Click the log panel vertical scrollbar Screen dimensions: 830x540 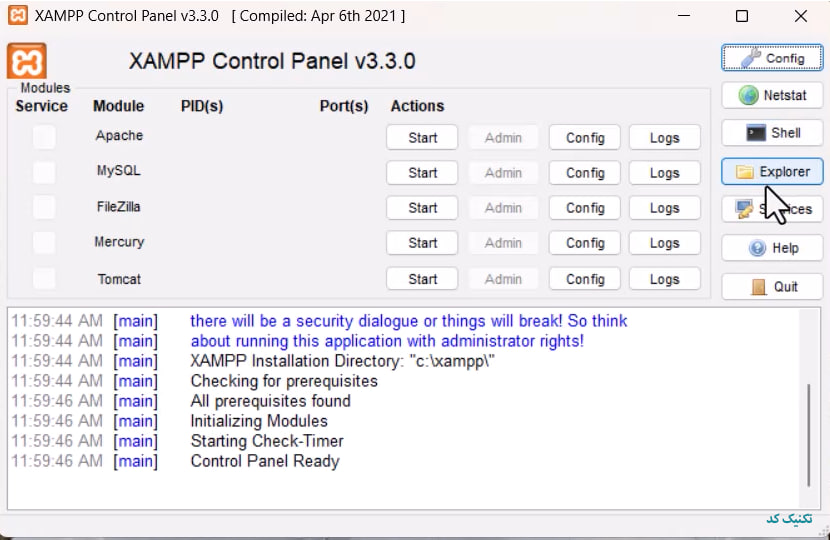[809, 434]
